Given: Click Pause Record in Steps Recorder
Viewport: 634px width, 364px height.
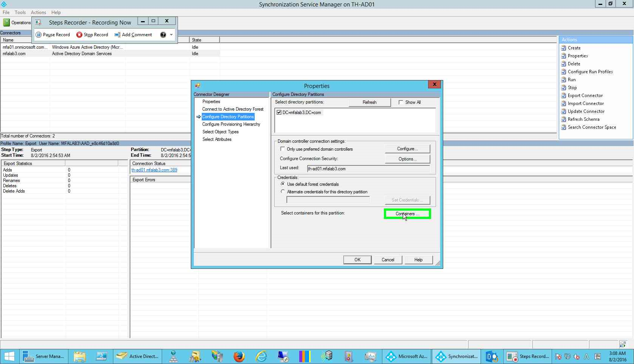Looking at the screenshot, I should click(53, 35).
